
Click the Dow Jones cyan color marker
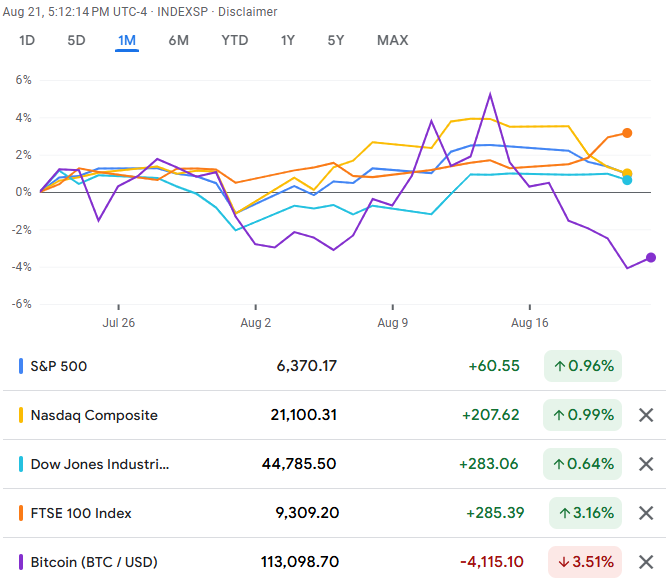point(21,464)
